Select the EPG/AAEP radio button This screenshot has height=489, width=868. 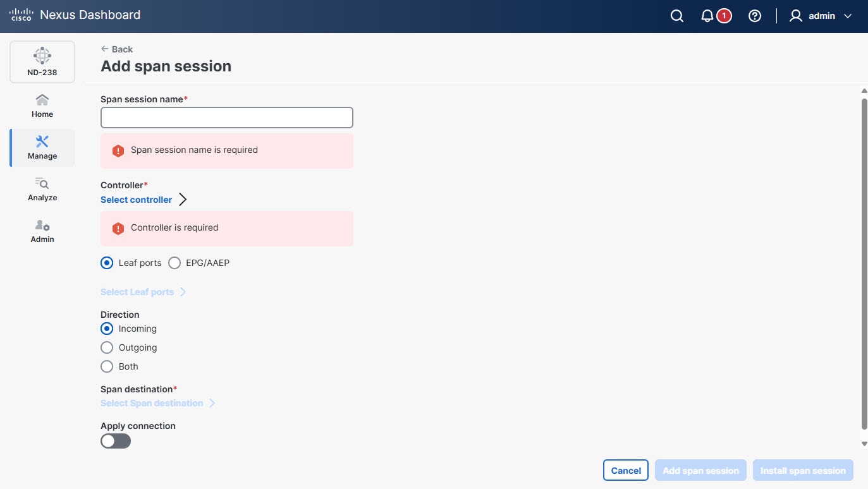[x=174, y=263]
